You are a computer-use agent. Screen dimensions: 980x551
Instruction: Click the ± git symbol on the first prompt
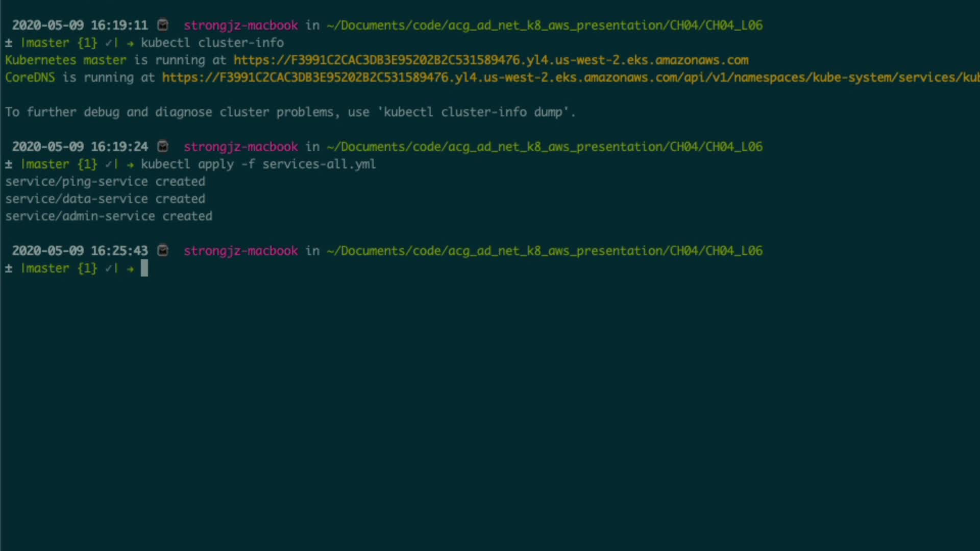[x=9, y=43]
